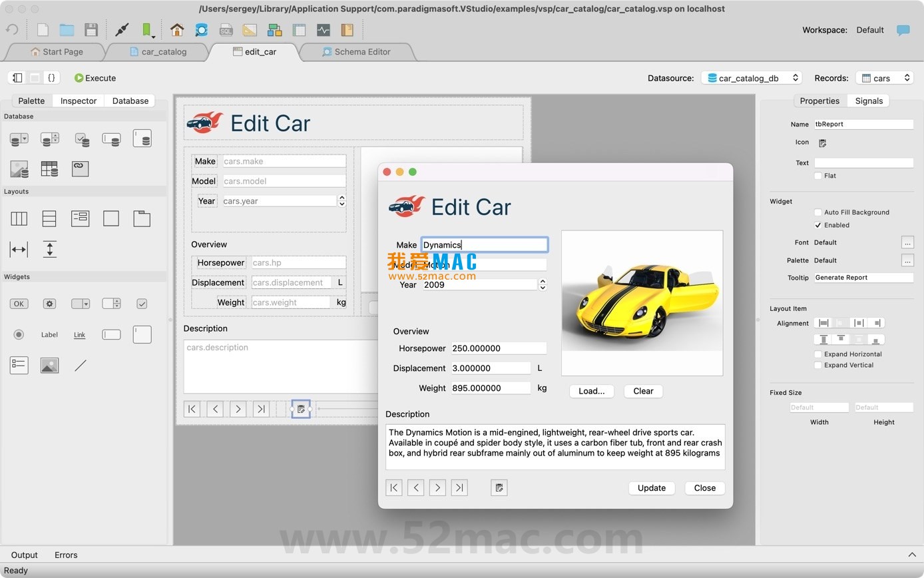Select the image widget from the Widgets section
The image size is (924, 578).
(49, 364)
